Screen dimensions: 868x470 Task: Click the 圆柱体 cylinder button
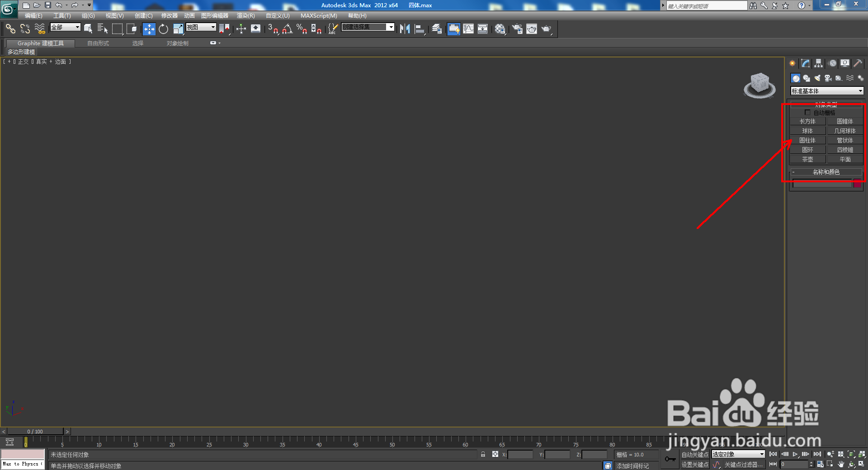coord(807,140)
